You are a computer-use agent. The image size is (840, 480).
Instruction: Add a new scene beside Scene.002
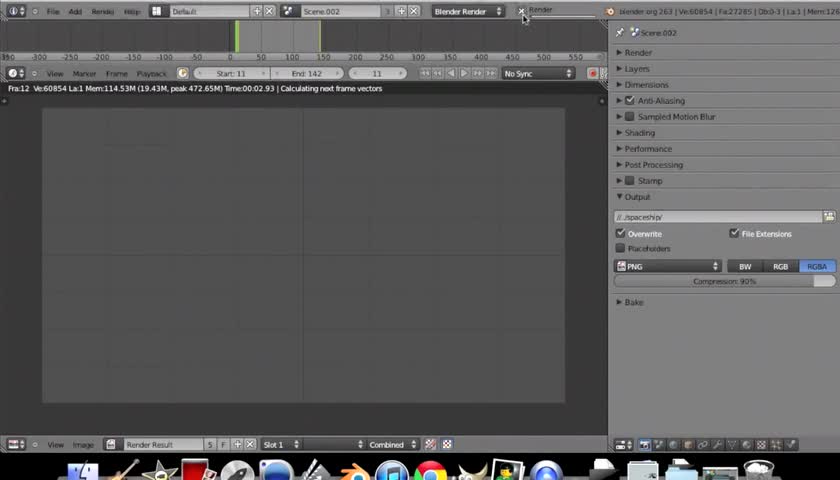click(x=401, y=11)
